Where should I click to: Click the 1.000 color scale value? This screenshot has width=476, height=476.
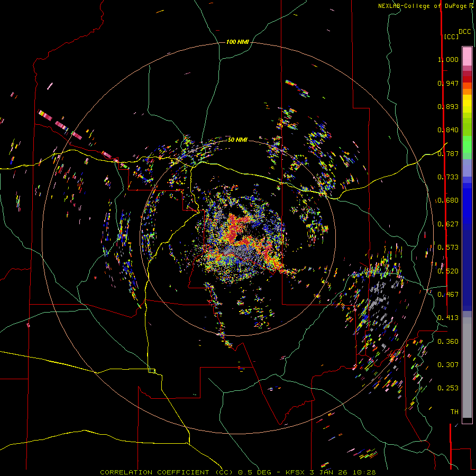point(448,59)
